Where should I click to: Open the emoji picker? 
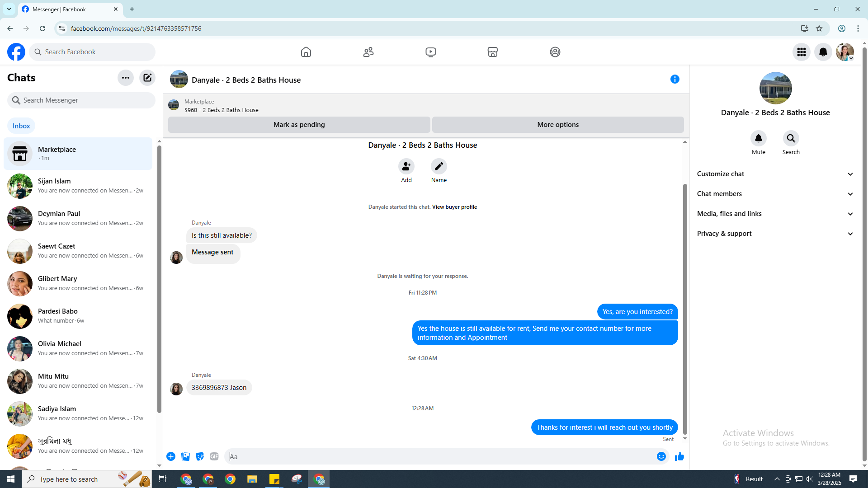tap(661, 456)
